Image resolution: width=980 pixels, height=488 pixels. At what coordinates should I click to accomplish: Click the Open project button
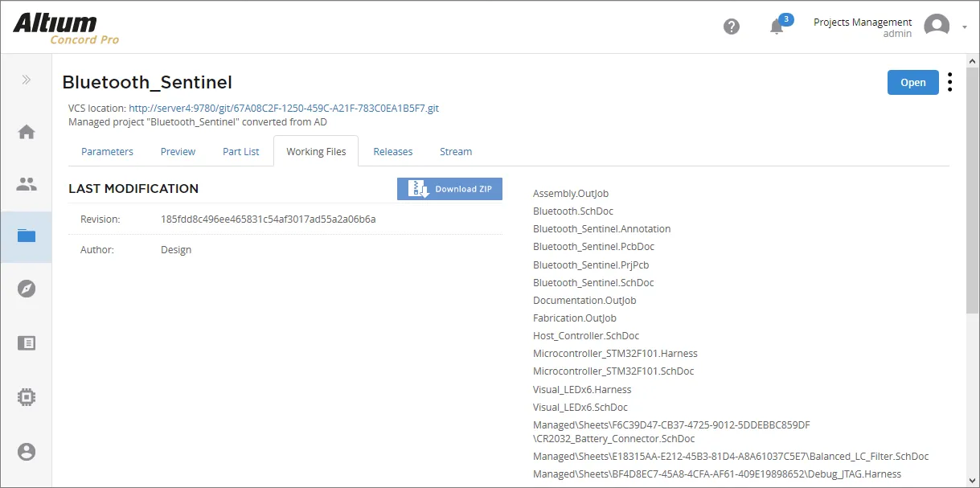[x=913, y=82]
